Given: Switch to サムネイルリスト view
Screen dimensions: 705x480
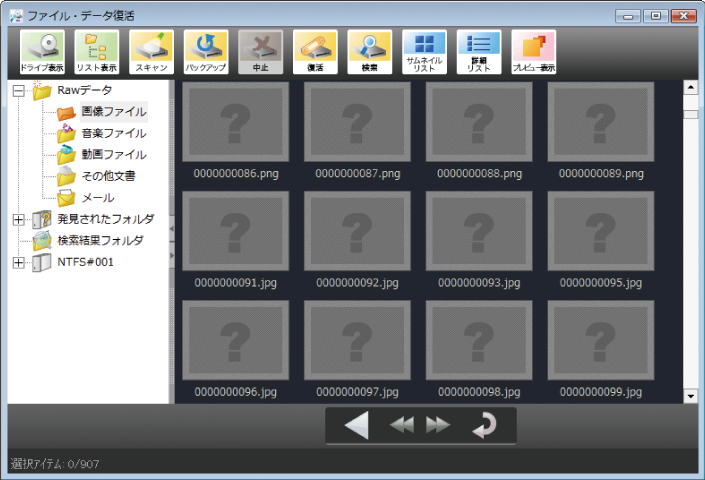Looking at the screenshot, I should coord(424,52).
